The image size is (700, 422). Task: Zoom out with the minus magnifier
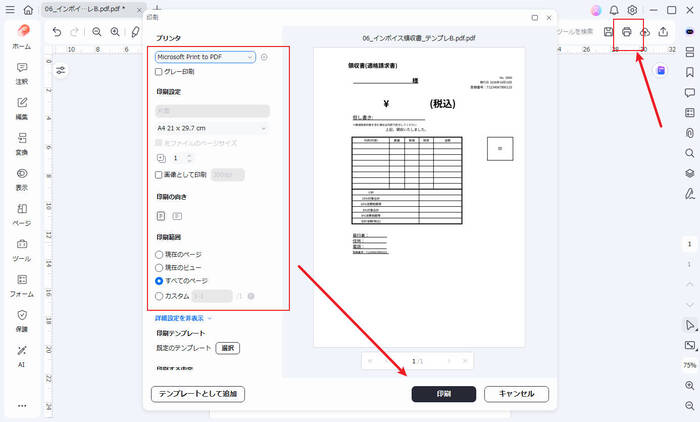[x=96, y=32]
